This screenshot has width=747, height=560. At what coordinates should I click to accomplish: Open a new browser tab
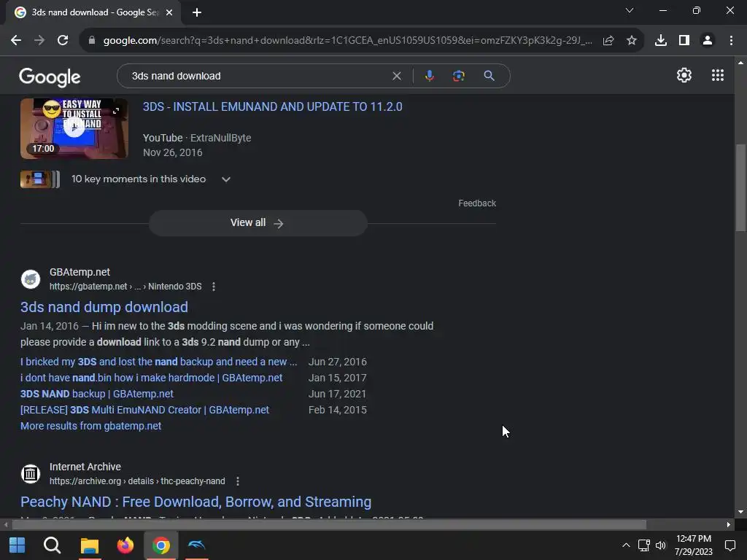pos(197,12)
